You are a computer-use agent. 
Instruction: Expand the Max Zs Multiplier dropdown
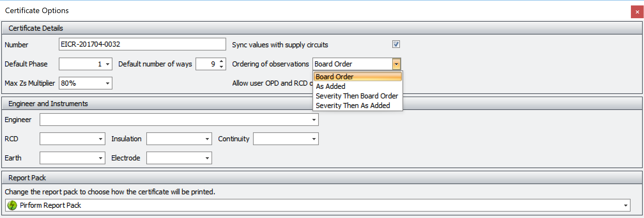click(x=108, y=83)
